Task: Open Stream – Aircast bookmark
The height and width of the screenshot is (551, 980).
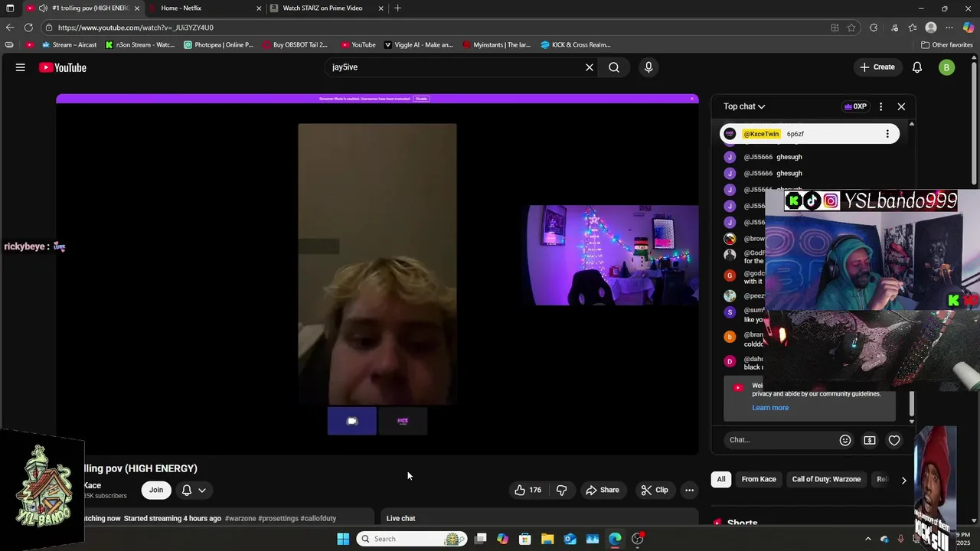Action: (69, 45)
